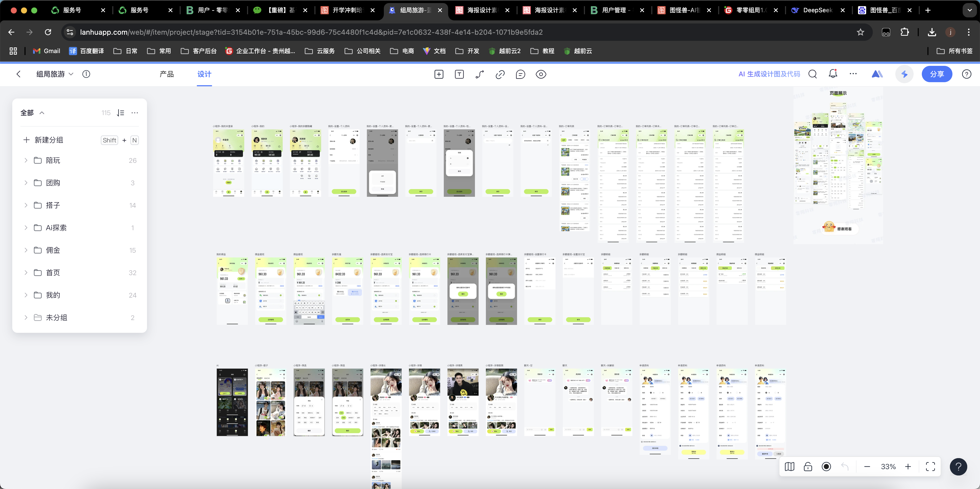Open notifications bell
Image resolution: width=980 pixels, height=489 pixels.
[x=833, y=74]
